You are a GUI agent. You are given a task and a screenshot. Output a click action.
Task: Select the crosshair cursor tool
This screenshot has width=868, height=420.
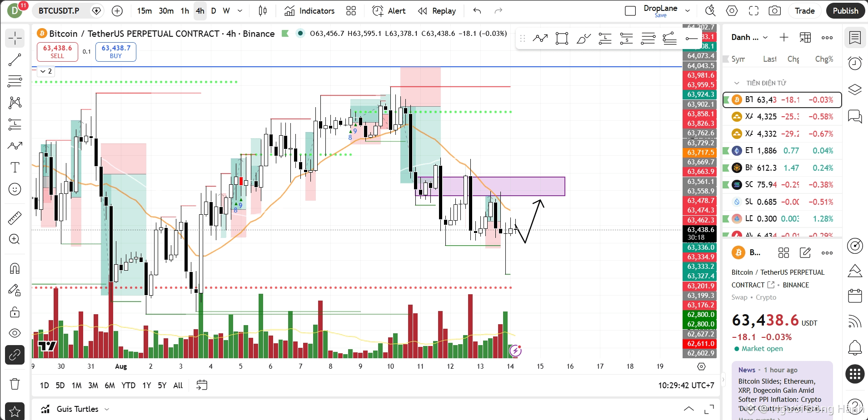[15, 38]
